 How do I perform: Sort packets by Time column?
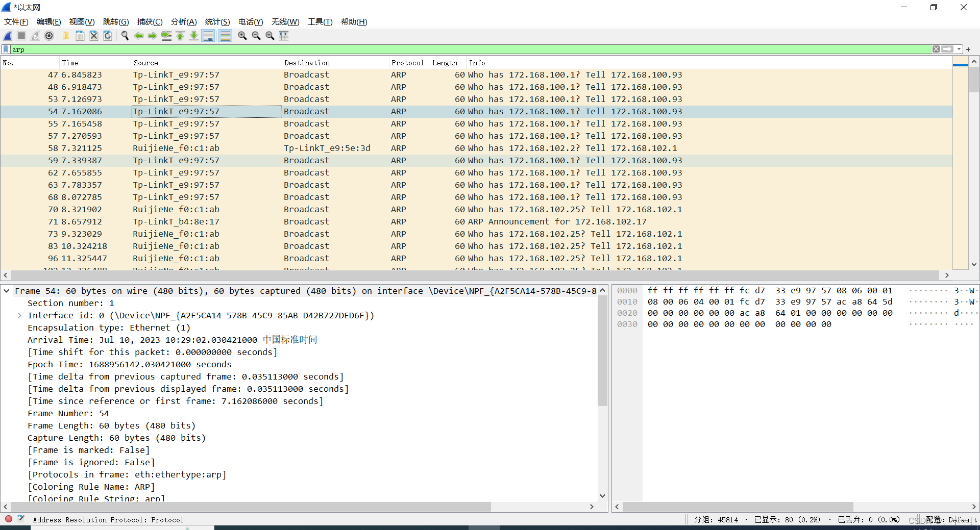[x=94, y=63]
